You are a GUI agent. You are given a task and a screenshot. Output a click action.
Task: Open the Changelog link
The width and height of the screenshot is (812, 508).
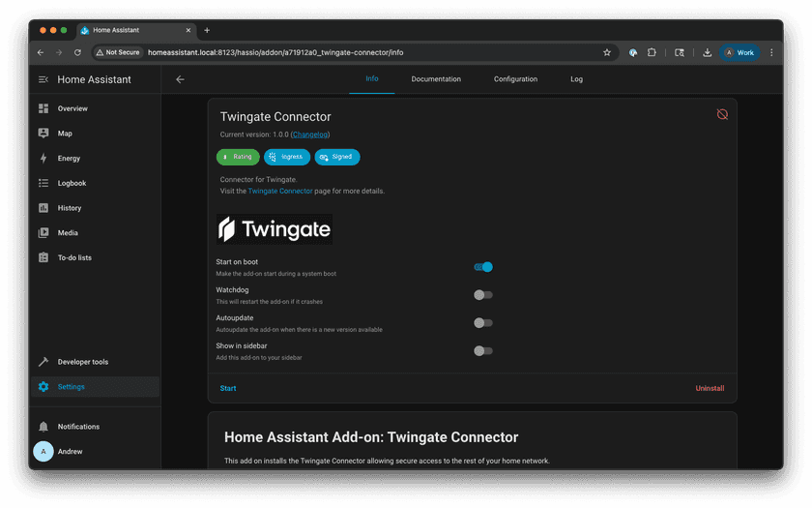(x=309, y=134)
